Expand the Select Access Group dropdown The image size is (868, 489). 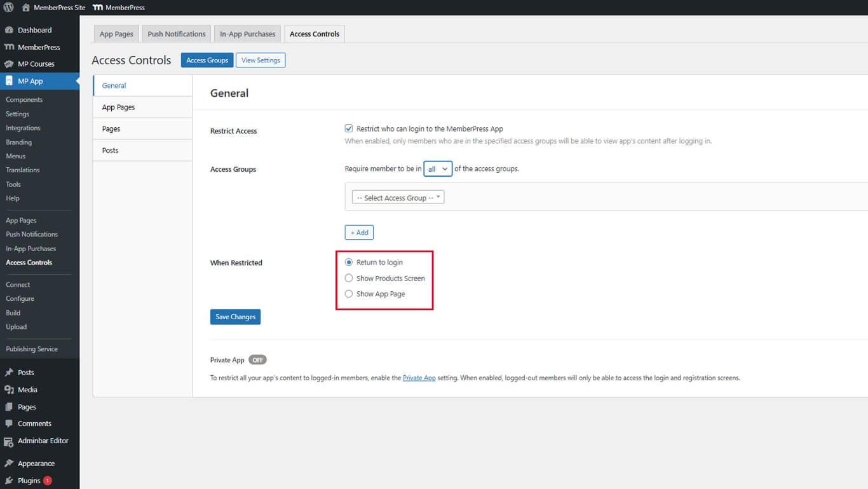[x=398, y=198]
